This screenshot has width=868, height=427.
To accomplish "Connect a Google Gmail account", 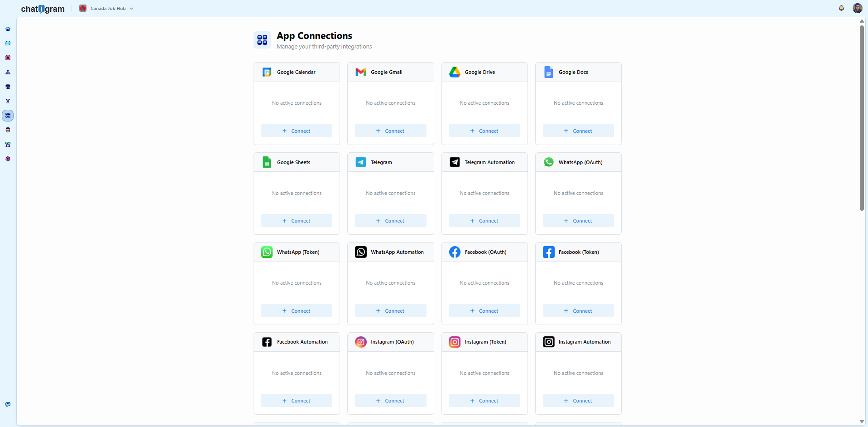I will click(x=390, y=131).
